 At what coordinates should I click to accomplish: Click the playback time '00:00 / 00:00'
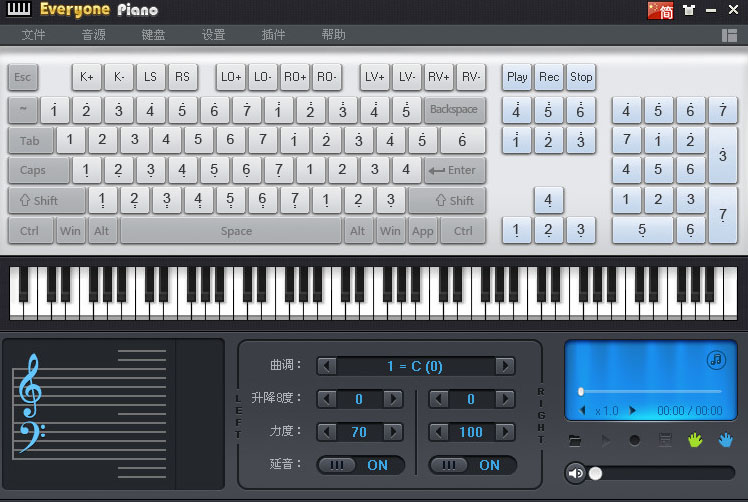pyautogui.click(x=689, y=411)
